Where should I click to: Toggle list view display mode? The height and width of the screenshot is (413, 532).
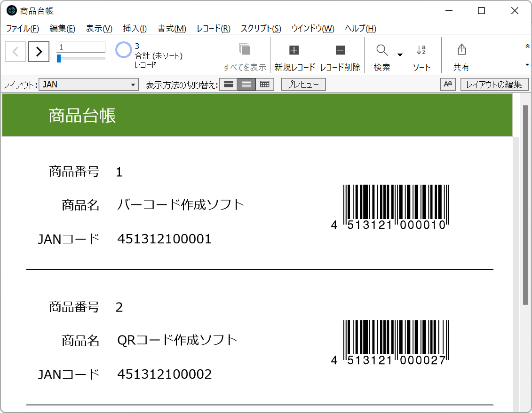point(246,84)
